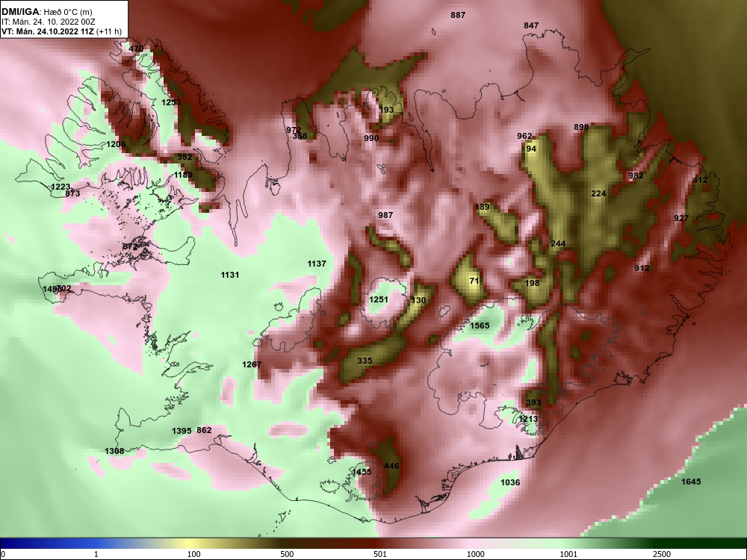The width and height of the screenshot is (747, 560).
Task: Click the title text "DMI/IGA: Hæð 0°C (m)"
Action: 46,12
